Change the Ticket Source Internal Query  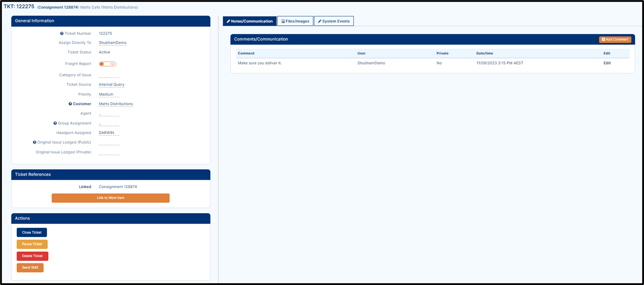[x=111, y=85]
